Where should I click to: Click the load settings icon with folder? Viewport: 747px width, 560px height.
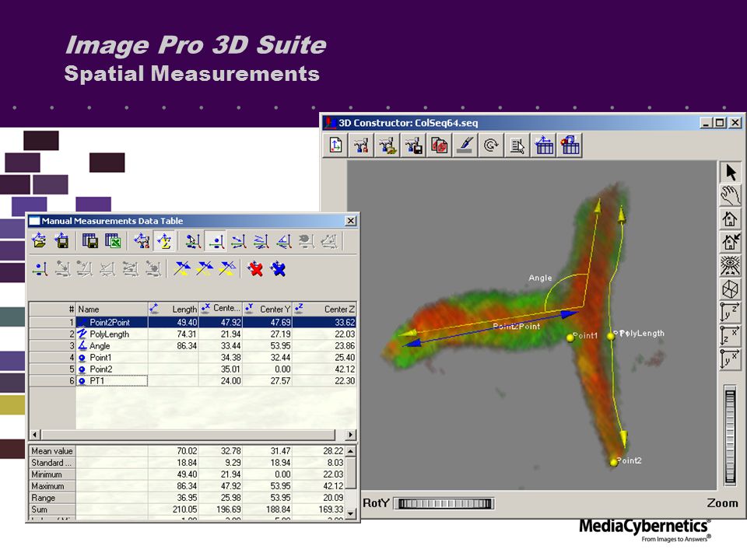(x=388, y=145)
